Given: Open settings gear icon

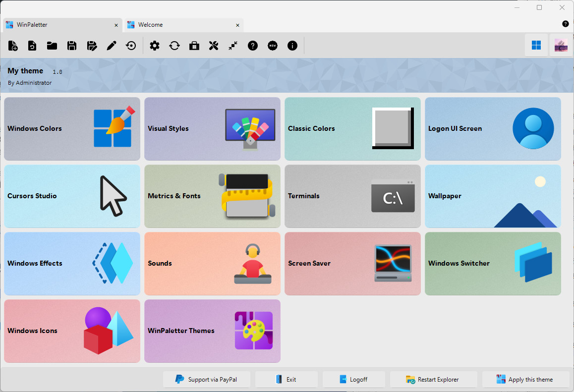Looking at the screenshot, I should point(155,46).
